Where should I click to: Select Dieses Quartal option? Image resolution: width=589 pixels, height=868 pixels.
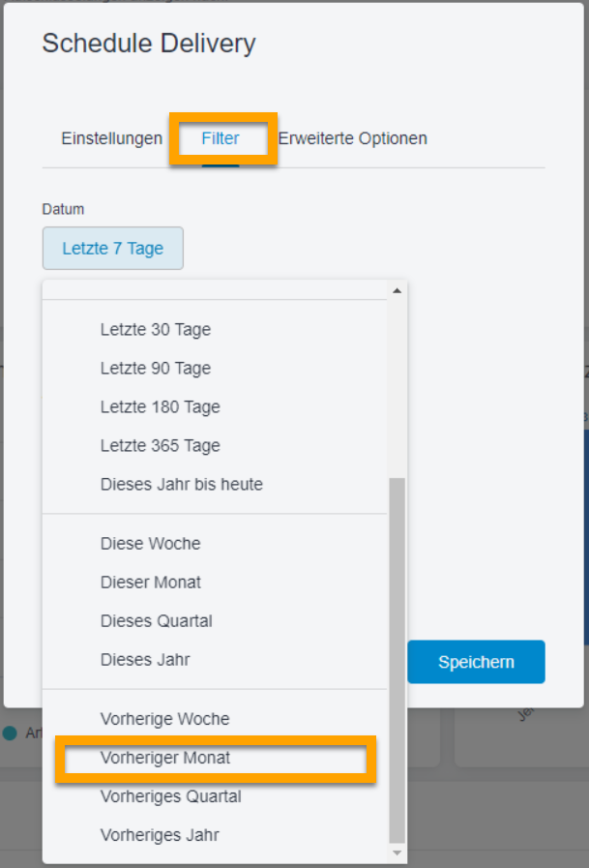(x=157, y=621)
